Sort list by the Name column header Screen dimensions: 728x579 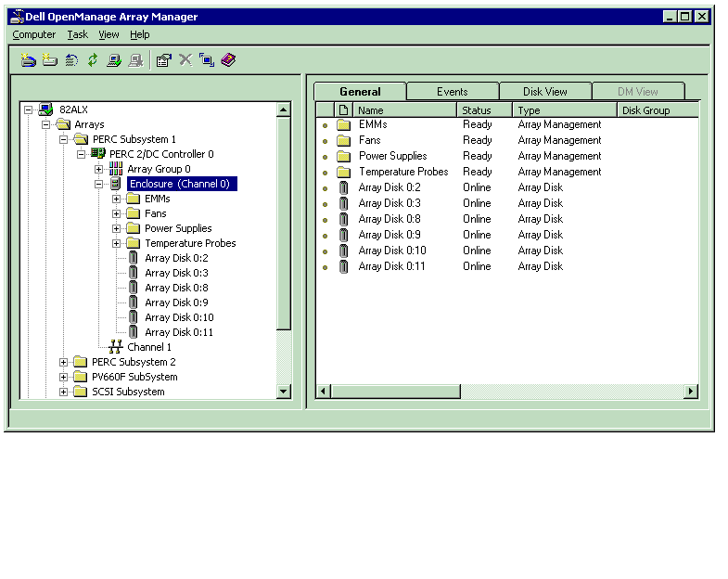click(405, 110)
